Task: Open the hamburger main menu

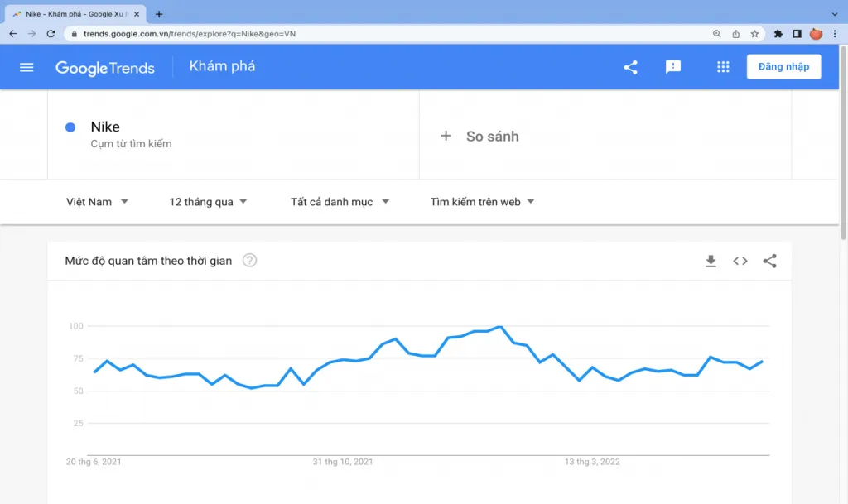Action: point(26,67)
